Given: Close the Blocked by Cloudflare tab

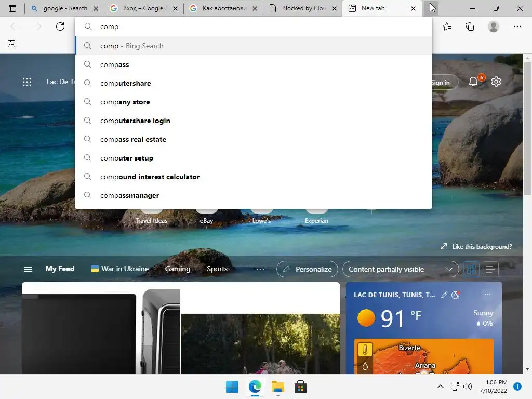Looking at the screenshot, I should coord(334,8).
